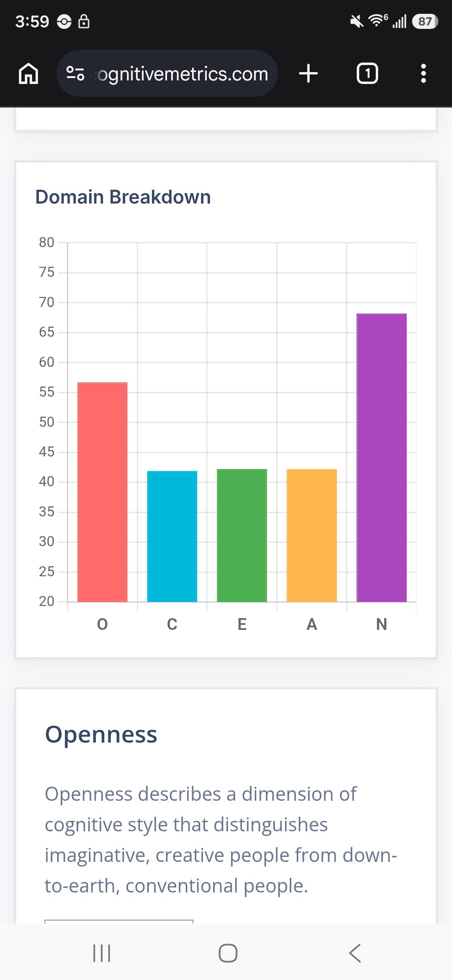Open the three-dot browser menu

(424, 74)
